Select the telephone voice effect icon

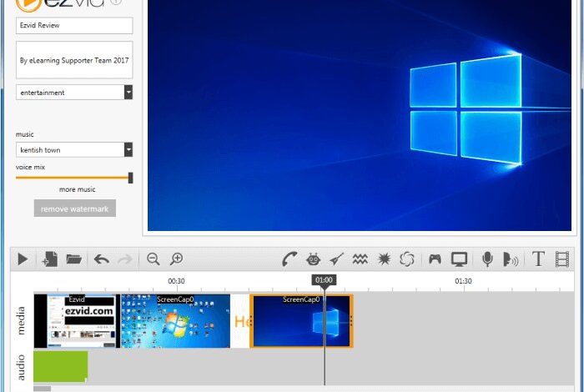[289, 259]
